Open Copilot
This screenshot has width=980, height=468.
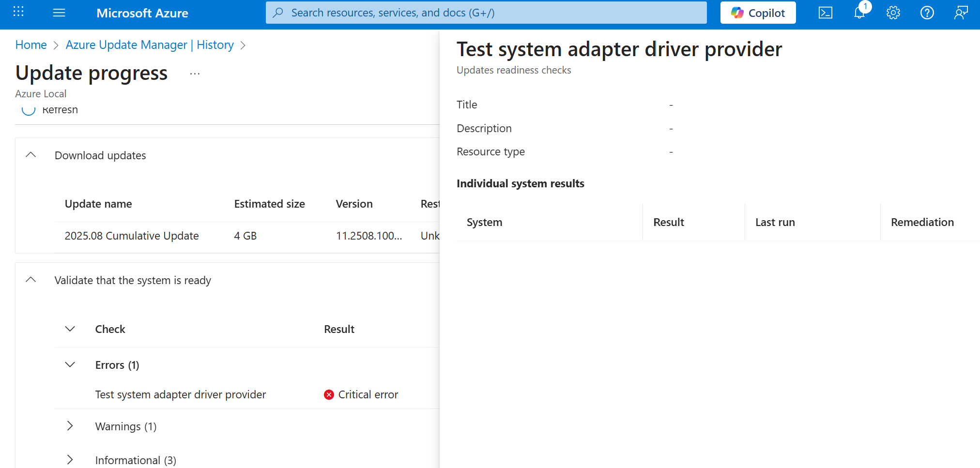click(x=758, y=13)
